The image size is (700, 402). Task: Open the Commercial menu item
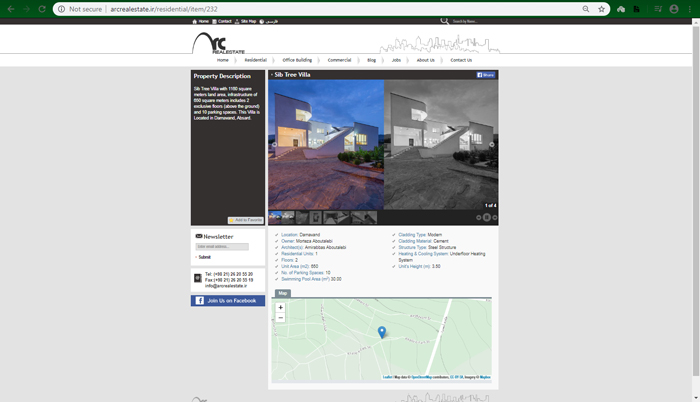[339, 60]
